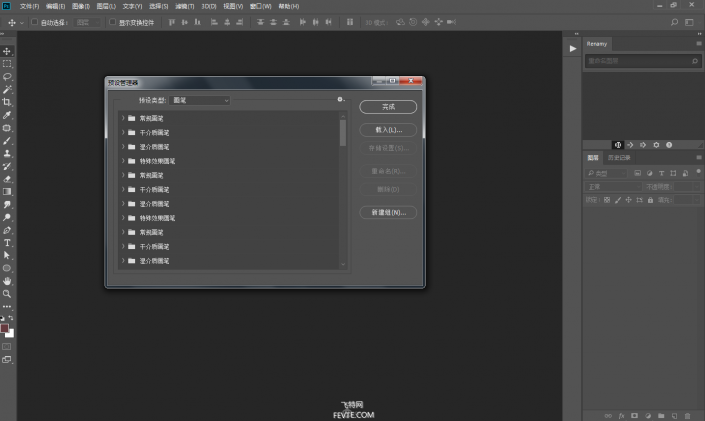Viewport: 705px width, 421px height.
Task: Select the Brush tool
Action: pyautogui.click(x=7, y=141)
